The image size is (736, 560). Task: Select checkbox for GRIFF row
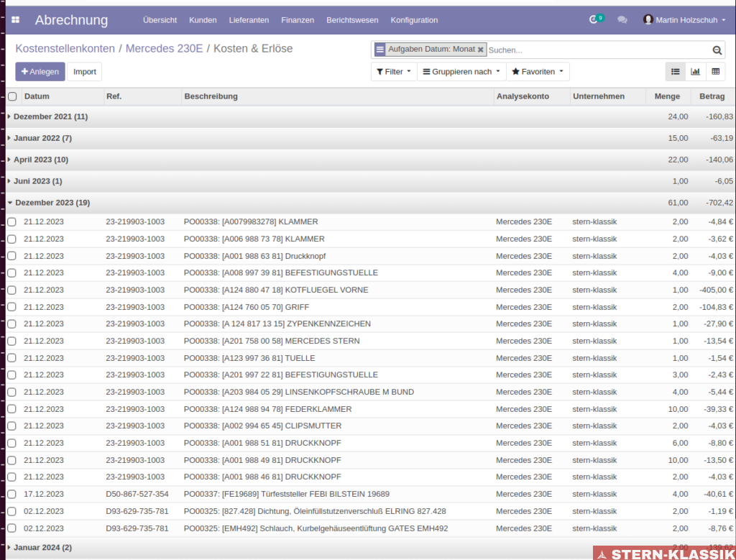(x=11, y=307)
